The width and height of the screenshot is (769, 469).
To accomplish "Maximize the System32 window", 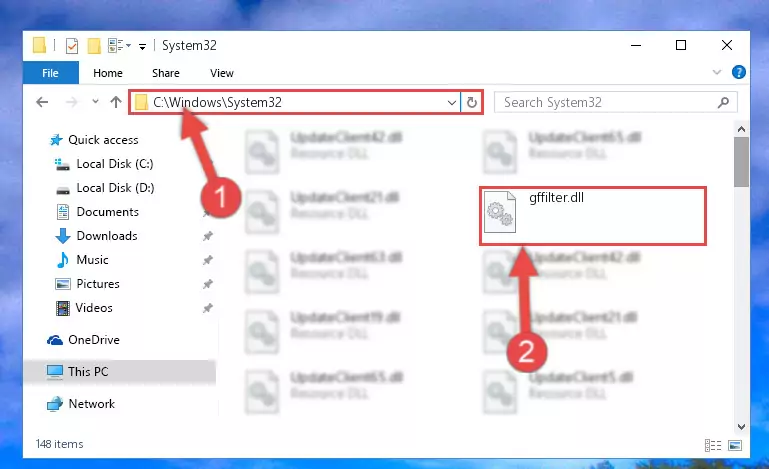I will click(681, 46).
